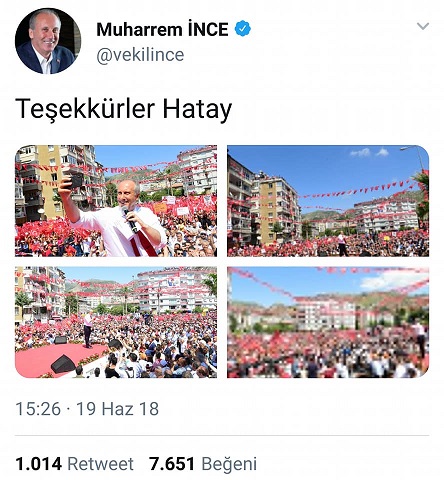Expand the tweet options chevron
The image size is (444, 480).
(x=423, y=26)
